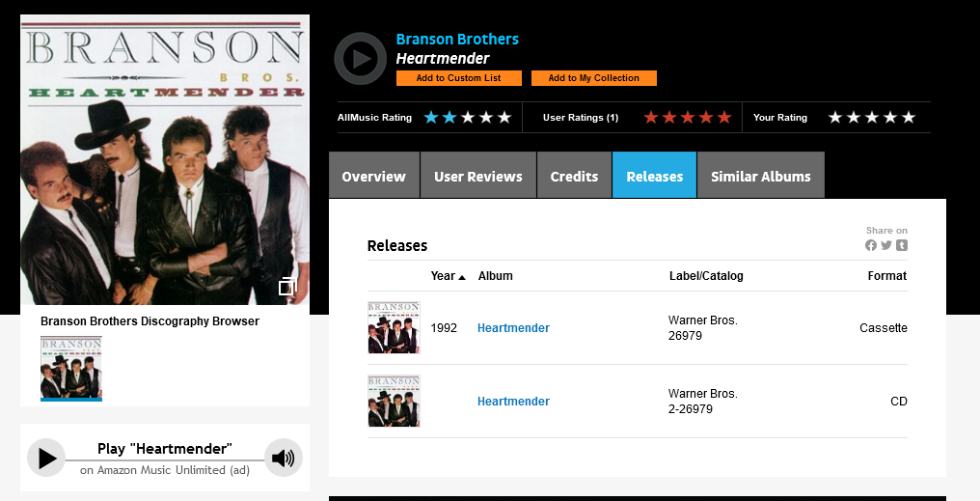
Task: Switch to the Overview tab
Action: 373,175
